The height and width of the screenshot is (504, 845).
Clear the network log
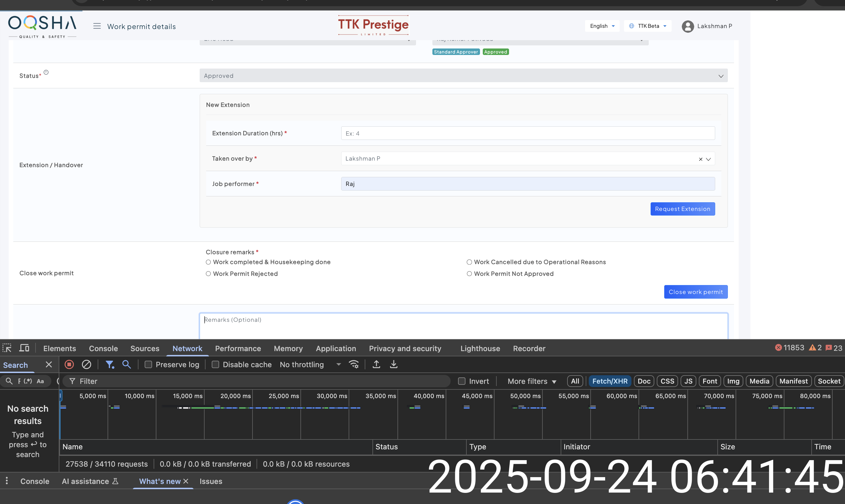[x=86, y=364]
